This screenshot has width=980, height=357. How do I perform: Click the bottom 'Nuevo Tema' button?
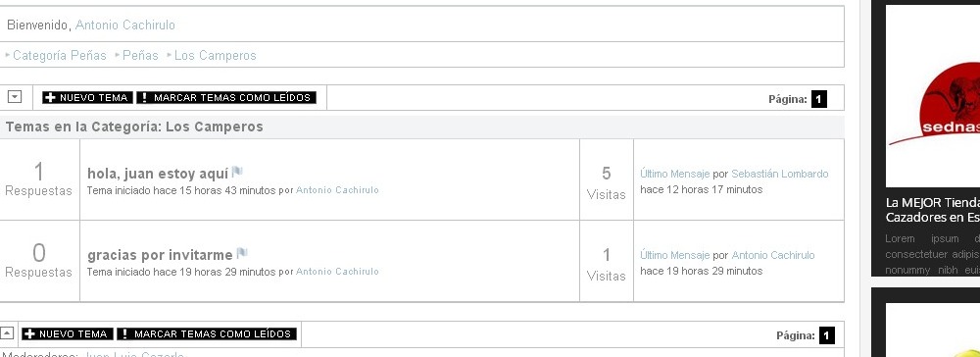[68, 333]
